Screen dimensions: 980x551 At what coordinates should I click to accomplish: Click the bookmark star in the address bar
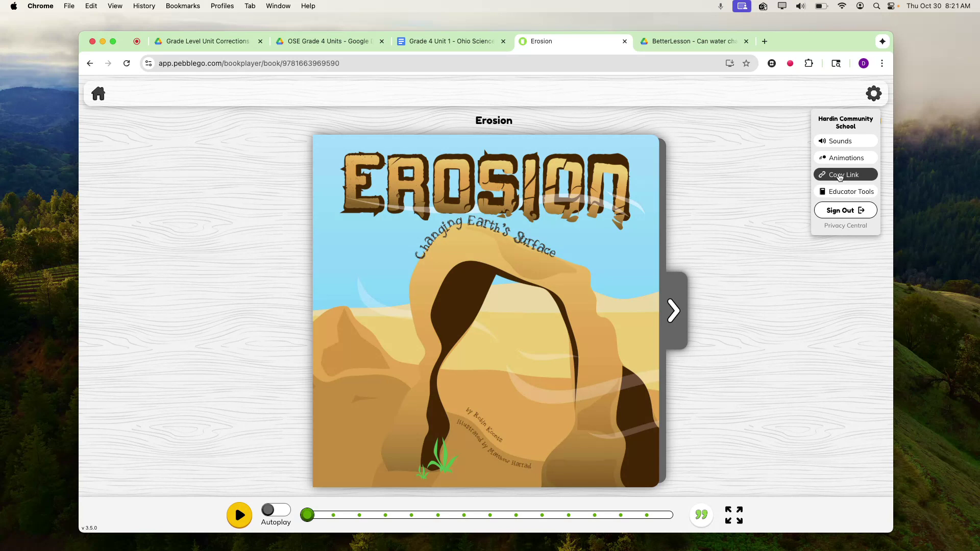click(746, 63)
